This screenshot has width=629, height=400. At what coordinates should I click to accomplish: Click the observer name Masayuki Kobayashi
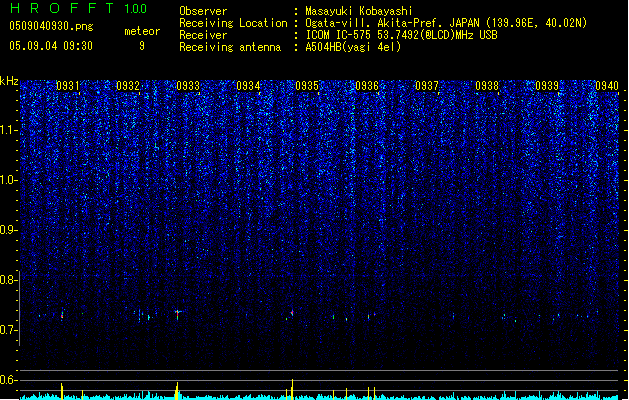click(359, 11)
